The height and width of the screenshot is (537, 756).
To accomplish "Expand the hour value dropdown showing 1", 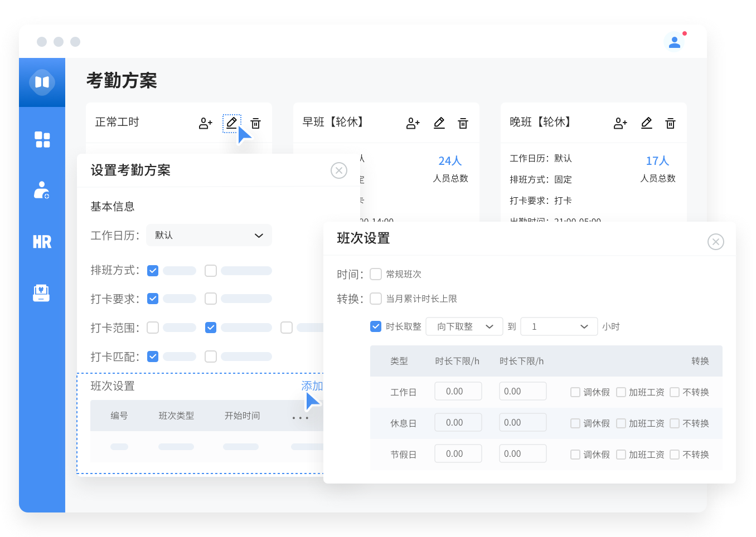I will click(559, 326).
